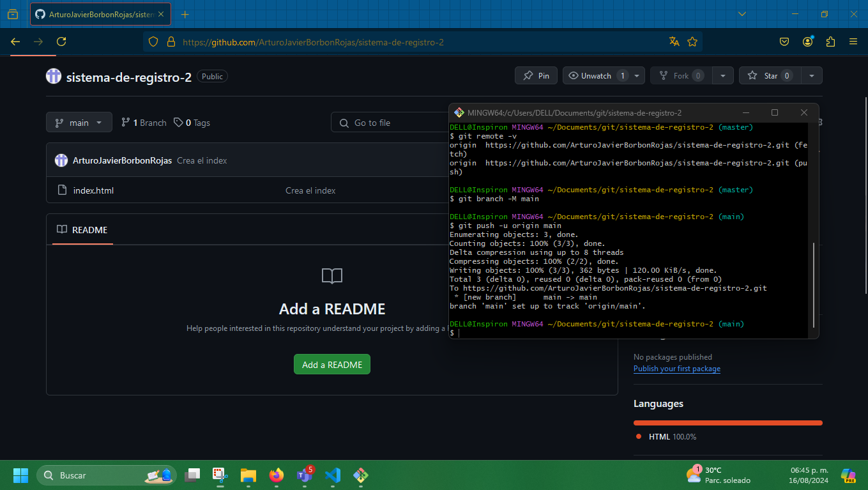Click the sistema-de-registro-2 repository title
The width and height of the screenshot is (868, 490).
[x=129, y=77]
